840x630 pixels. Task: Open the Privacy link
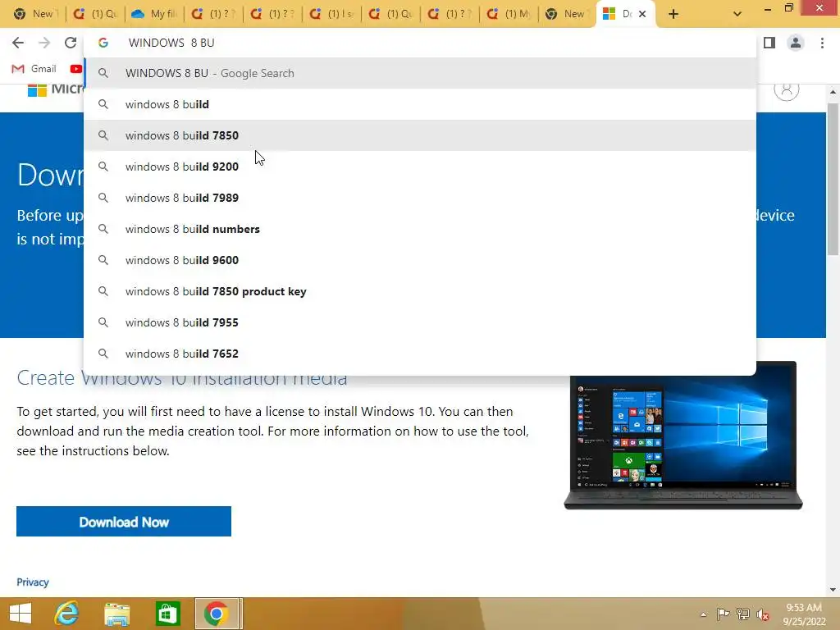(x=33, y=582)
